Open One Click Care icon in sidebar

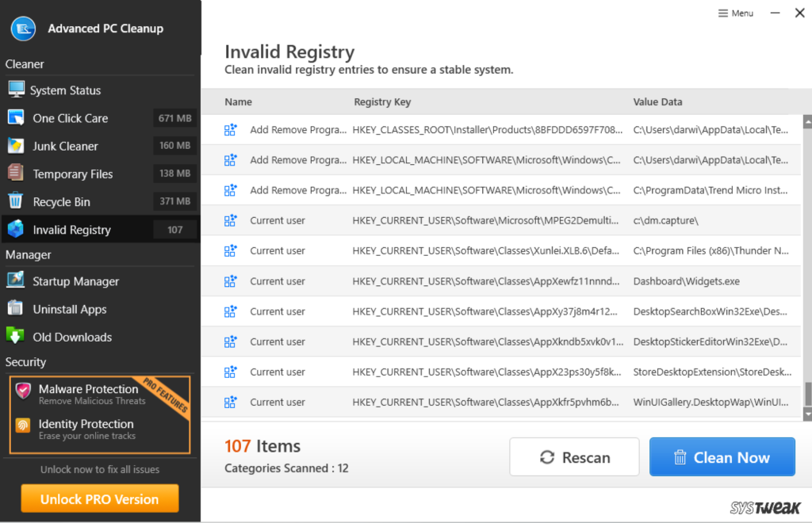(x=16, y=118)
